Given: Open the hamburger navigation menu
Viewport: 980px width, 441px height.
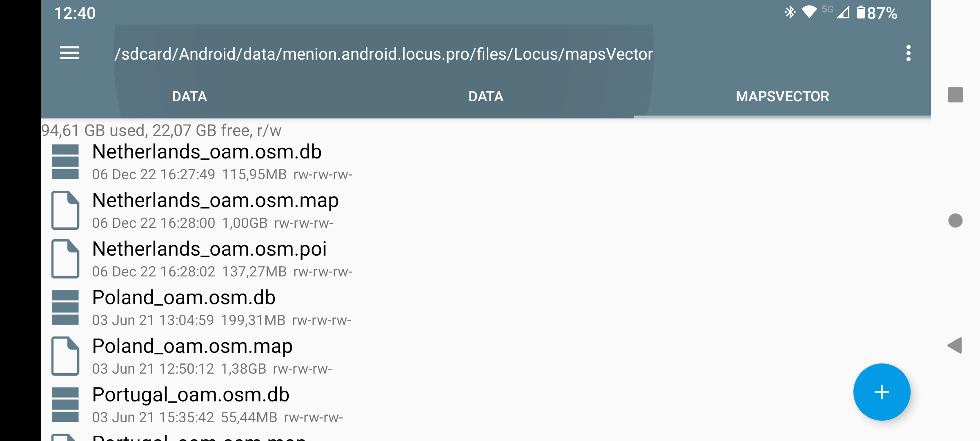Looking at the screenshot, I should (69, 53).
